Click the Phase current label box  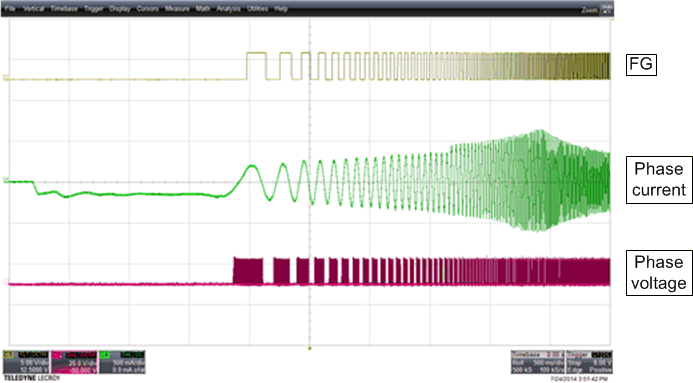point(659,180)
